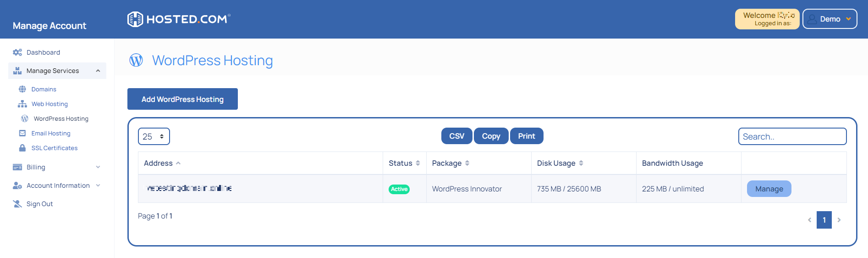Click the Domains globe icon
This screenshot has height=258, width=868.
22,89
